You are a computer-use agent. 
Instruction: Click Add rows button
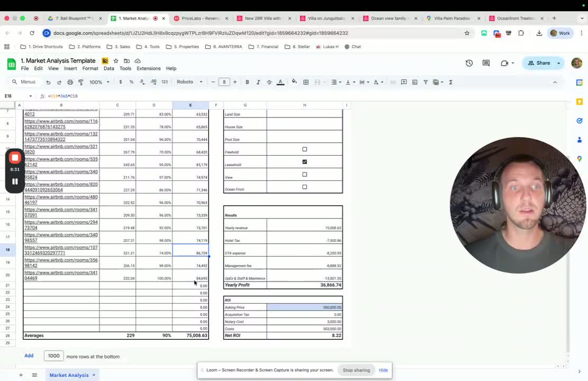coord(29,356)
